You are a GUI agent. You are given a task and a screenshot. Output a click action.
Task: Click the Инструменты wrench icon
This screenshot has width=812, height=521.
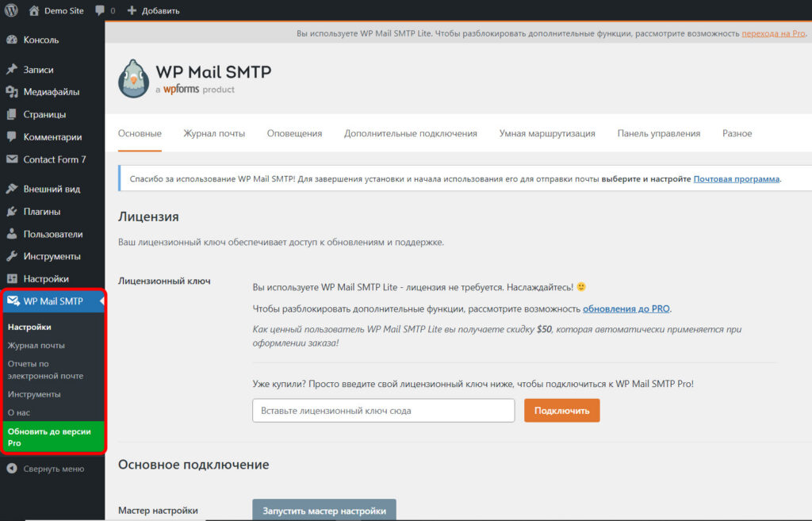[12, 256]
